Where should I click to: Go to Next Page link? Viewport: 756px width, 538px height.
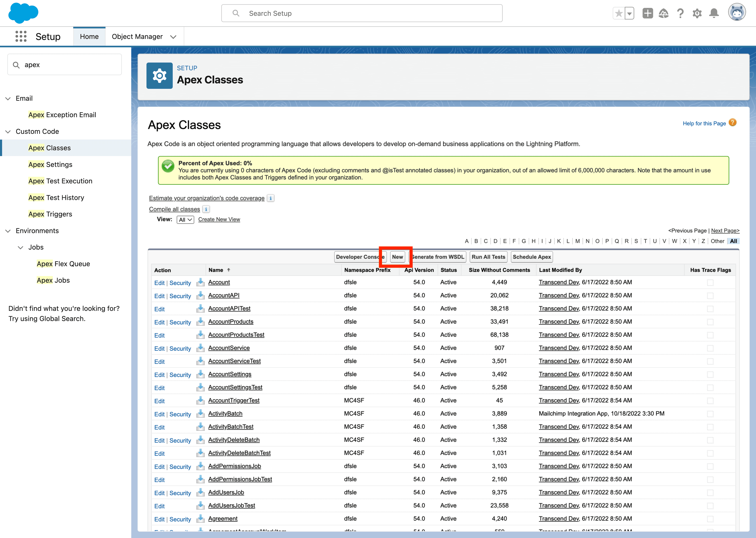[725, 230]
